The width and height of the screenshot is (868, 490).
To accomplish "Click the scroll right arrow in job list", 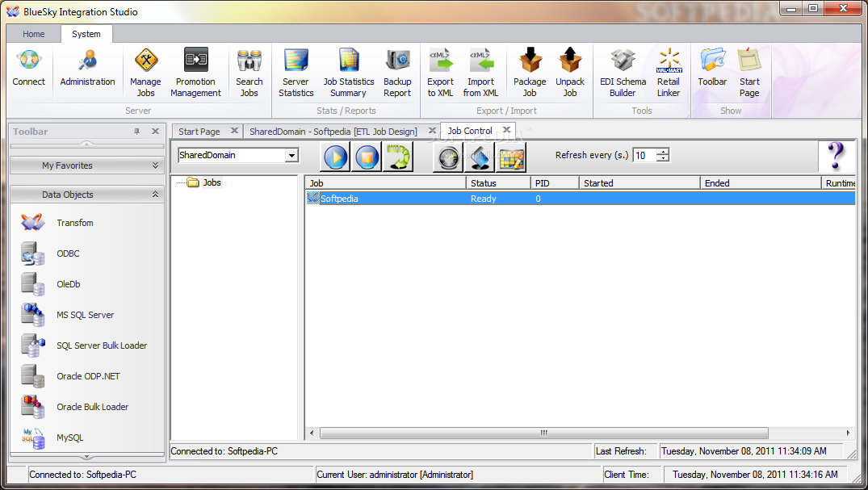I will click(848, 433).
